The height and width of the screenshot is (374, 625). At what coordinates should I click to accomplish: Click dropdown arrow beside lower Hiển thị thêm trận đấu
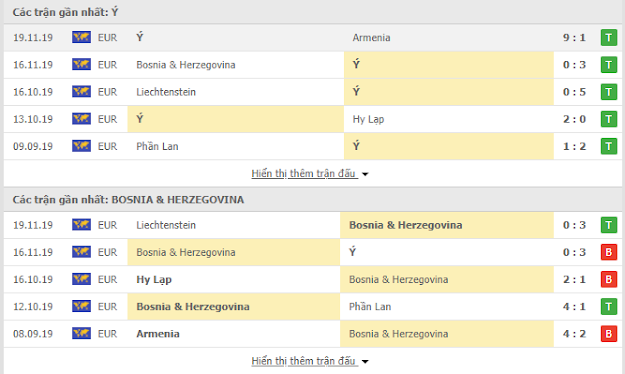365,362
